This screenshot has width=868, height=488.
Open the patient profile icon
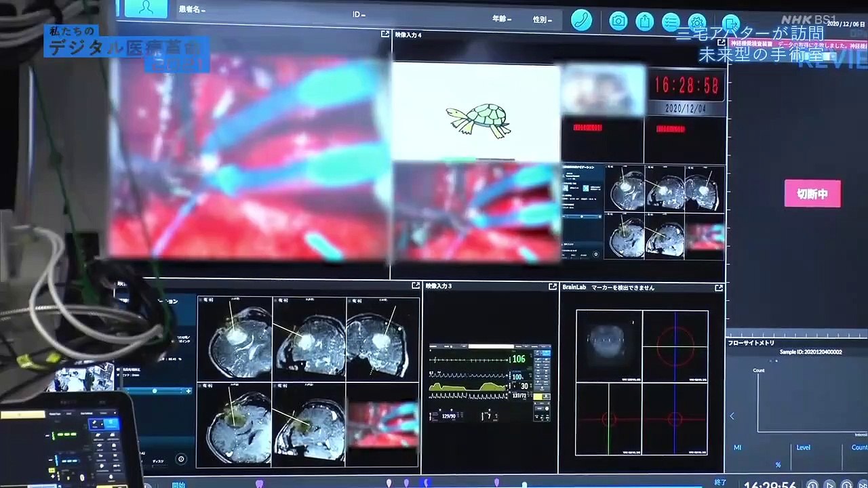click(x=146, y=8)
